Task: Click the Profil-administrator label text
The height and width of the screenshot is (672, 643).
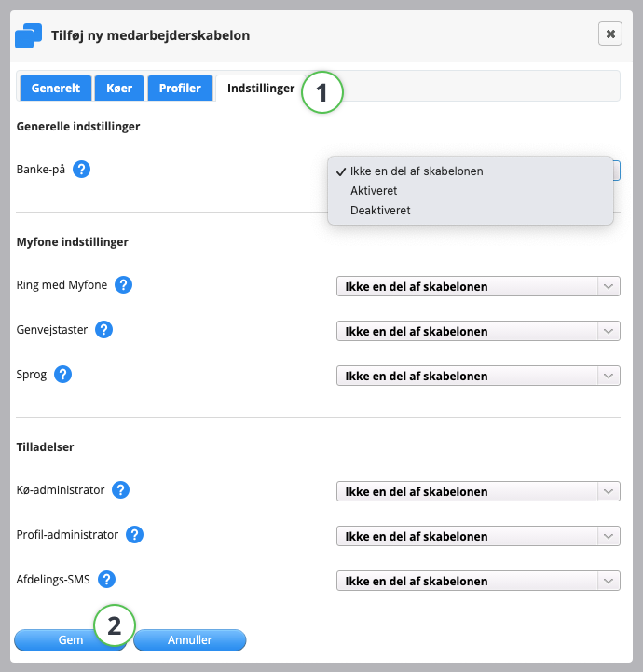Action: (67, 534)
